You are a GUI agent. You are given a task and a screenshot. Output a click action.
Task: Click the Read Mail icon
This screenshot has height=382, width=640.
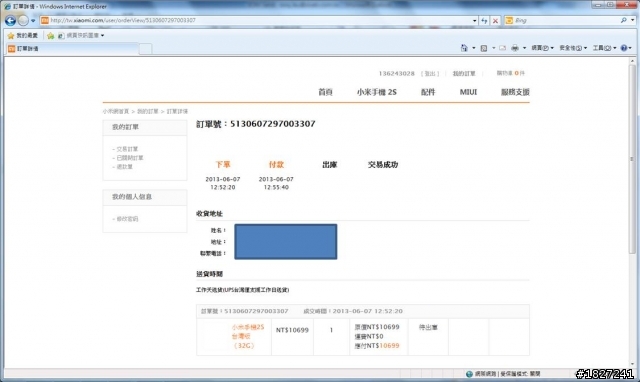(x=502, y=48)
